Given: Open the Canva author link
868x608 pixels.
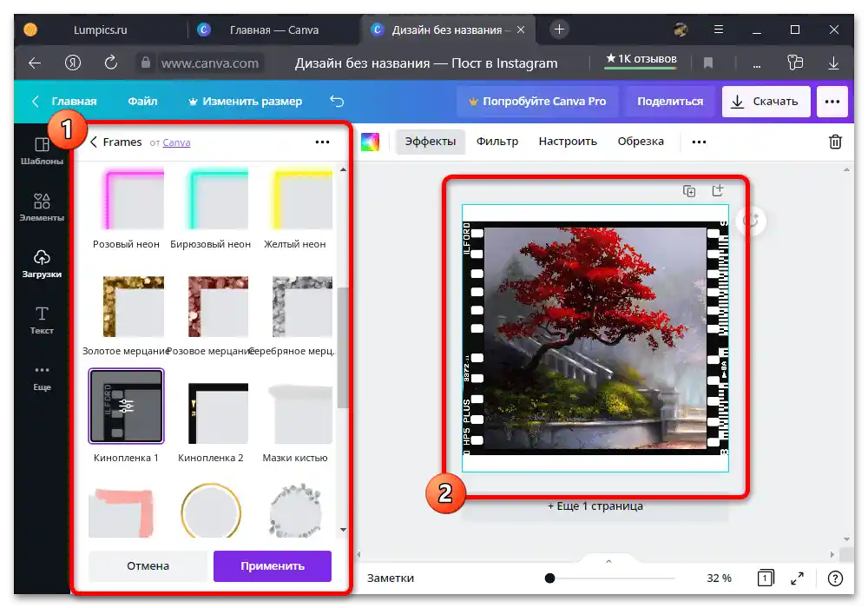Looking at the screenshot, I should point(176,142).
